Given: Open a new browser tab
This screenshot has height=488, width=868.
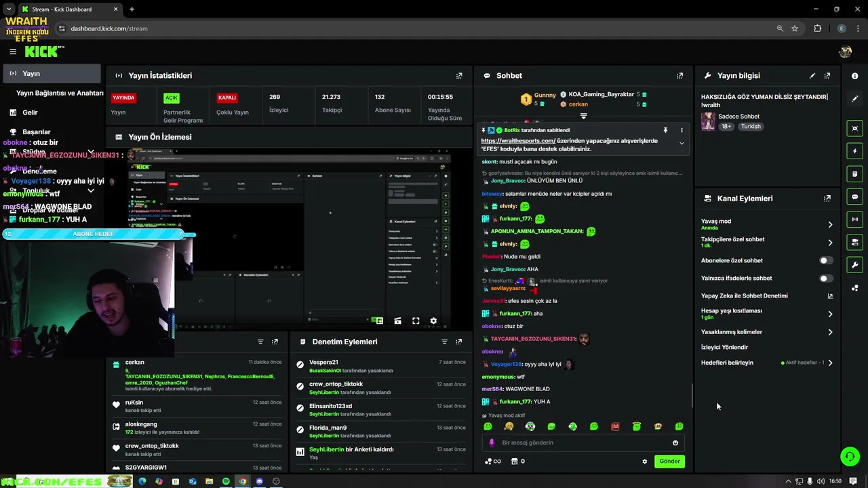Looking at the screenshot, I should (x=132, y=9).
